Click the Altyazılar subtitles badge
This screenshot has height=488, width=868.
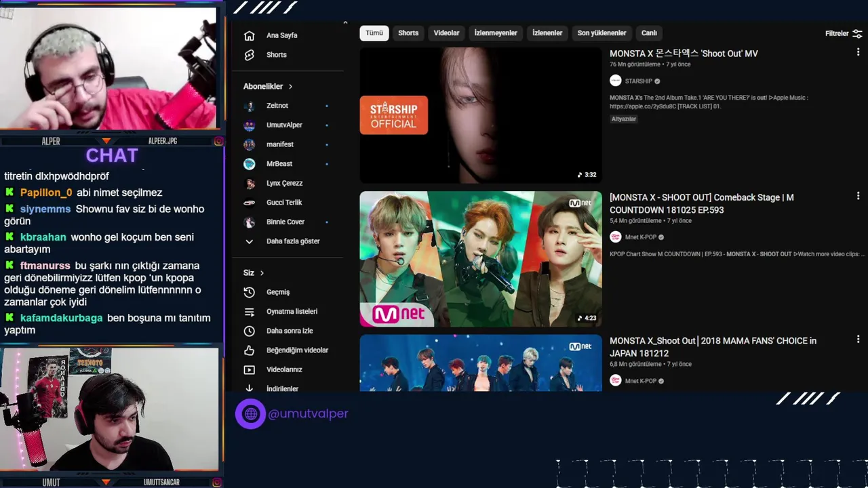[624, 119]
